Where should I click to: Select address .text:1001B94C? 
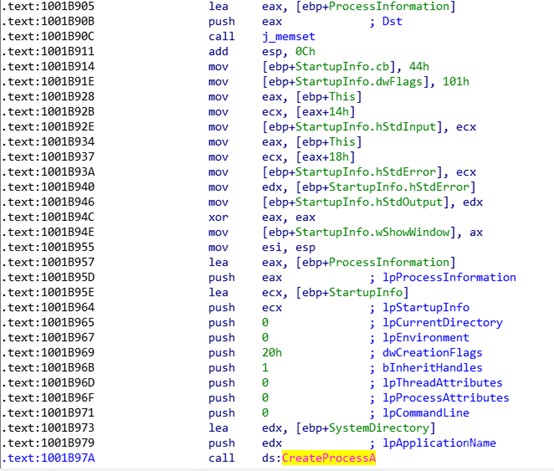[48, 217]
